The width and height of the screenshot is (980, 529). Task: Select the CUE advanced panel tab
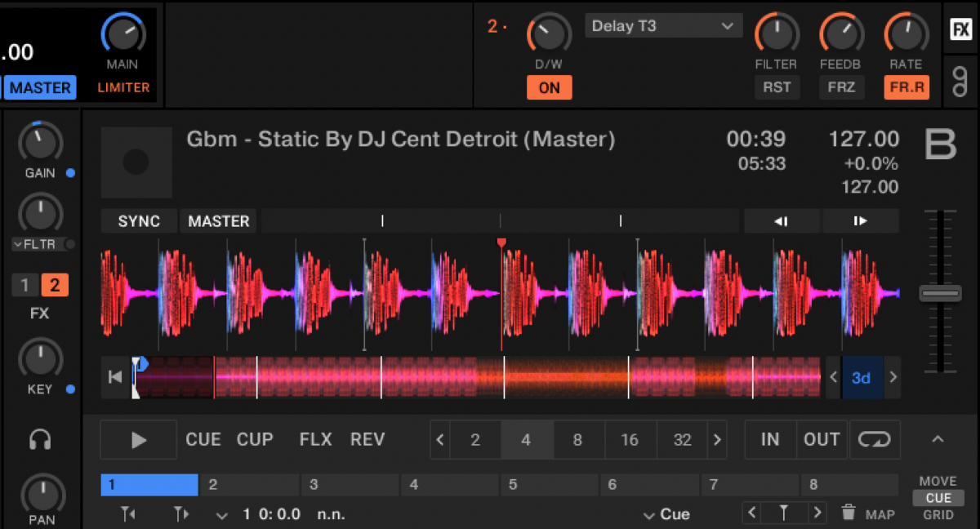coord(938,498)
